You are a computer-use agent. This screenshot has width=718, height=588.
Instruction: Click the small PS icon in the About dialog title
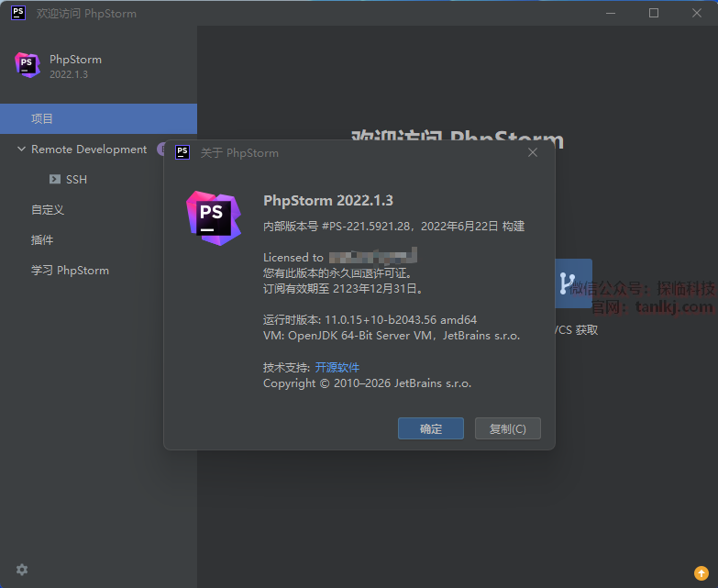click(x=182, y=152)
